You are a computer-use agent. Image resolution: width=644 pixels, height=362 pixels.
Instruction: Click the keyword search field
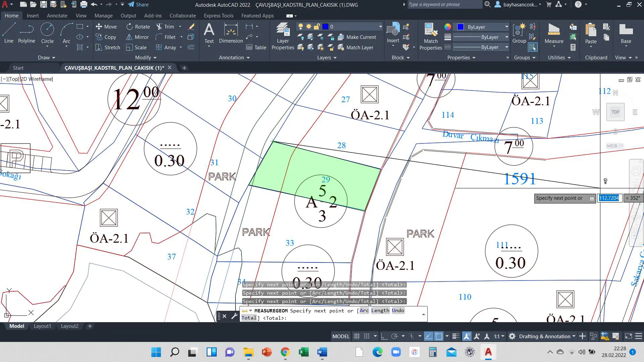(x=444, y=4)
